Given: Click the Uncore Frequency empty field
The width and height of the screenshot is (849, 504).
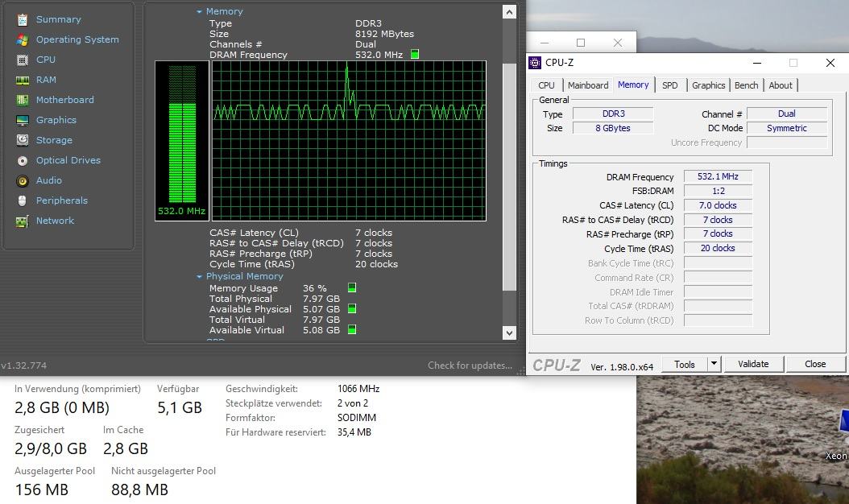Looking at the screenshot, I should click(787, 143).
